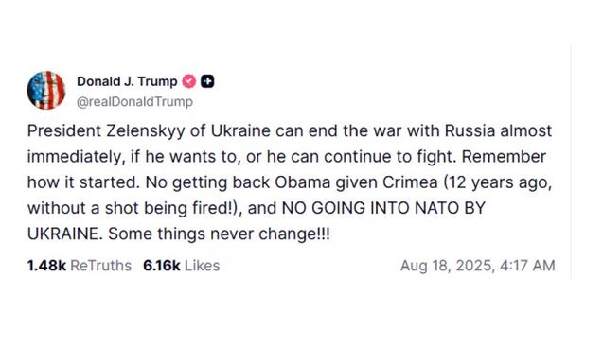
Task: Click the word Russia in the post
Action: coord(470,130)
